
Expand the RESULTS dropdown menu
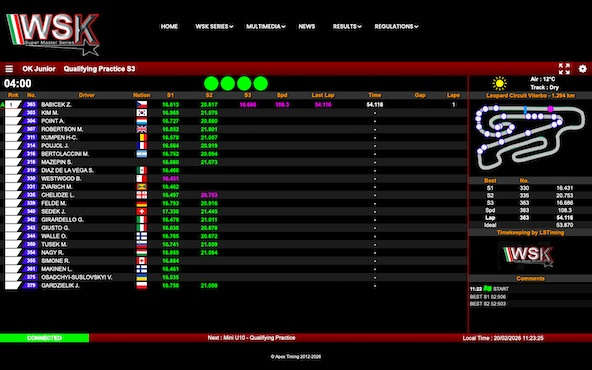tap(347, 26)
